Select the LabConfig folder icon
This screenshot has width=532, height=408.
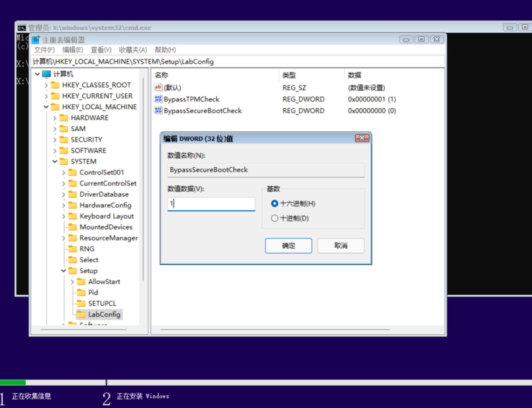coord(82,314)
